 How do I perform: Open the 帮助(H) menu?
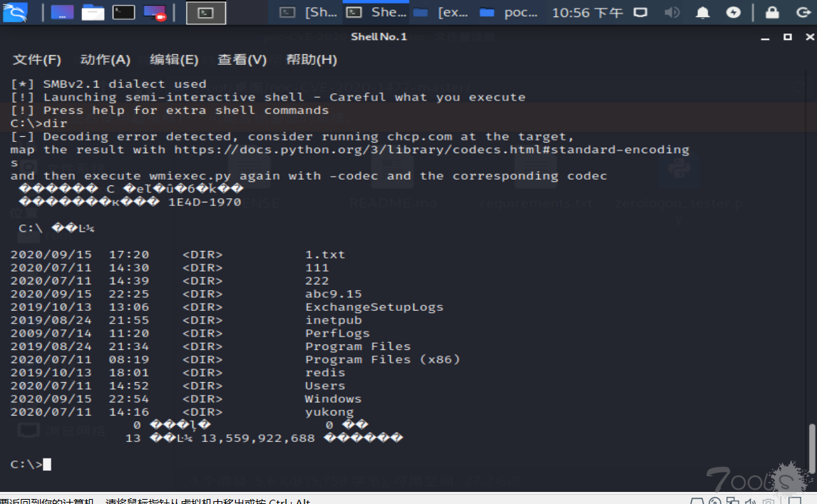coord(312,60)
